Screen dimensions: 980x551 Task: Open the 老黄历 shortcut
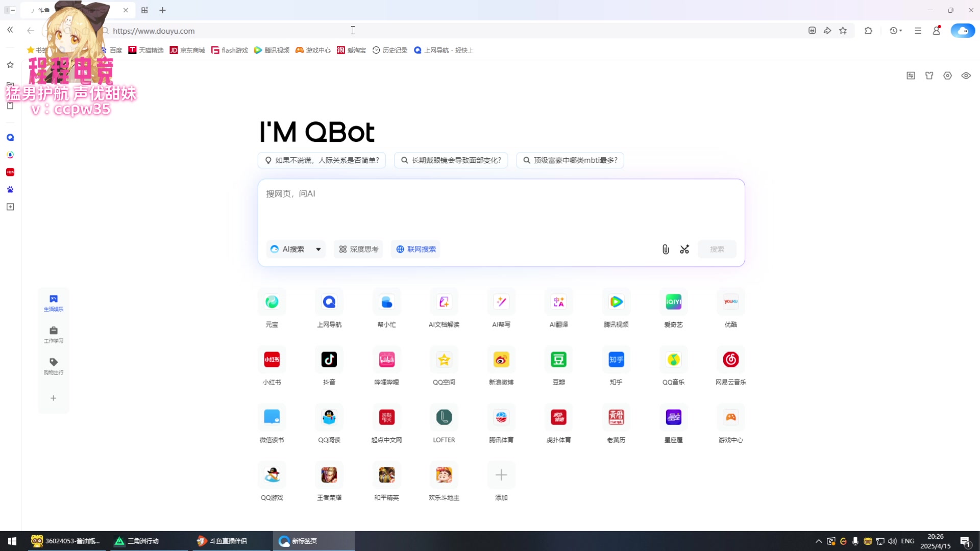[616, 417]
